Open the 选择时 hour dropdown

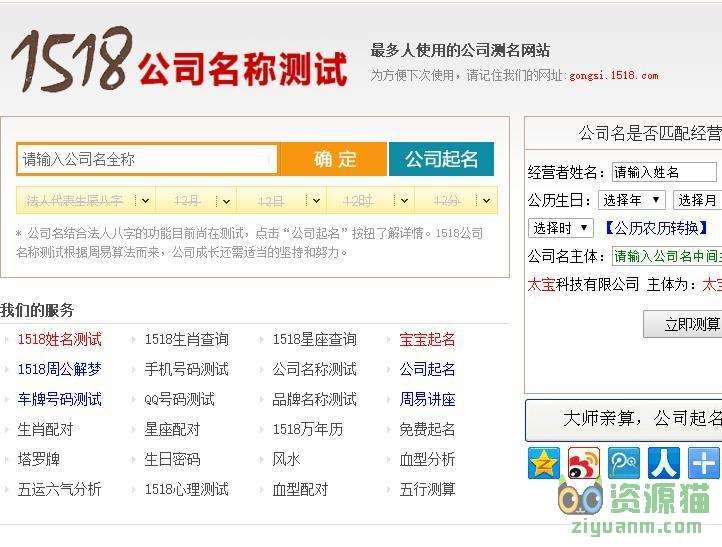tap(560, 228)
